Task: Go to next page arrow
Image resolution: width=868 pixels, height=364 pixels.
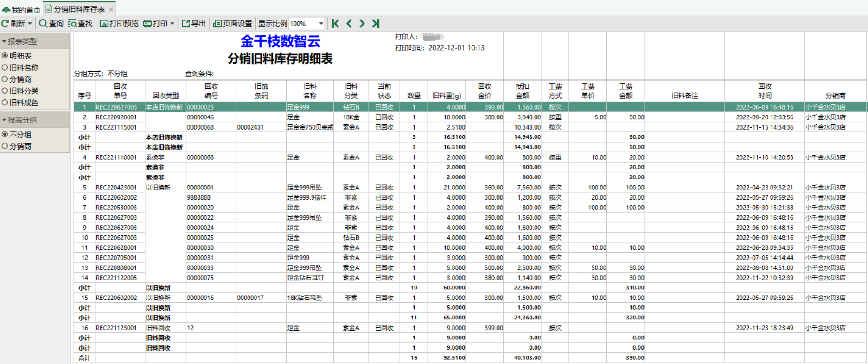Action: [362, 23]
